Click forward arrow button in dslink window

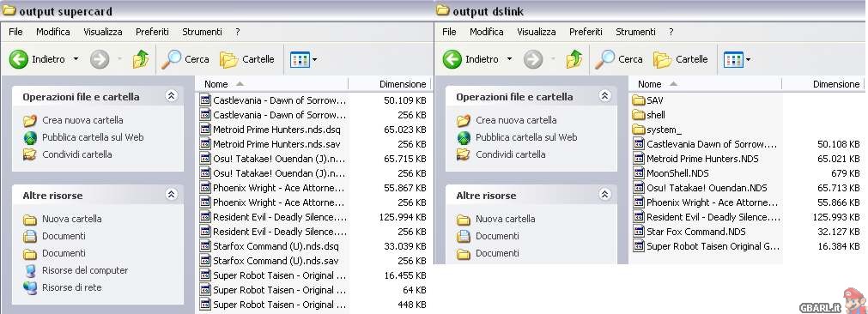(x=533, y=59)
